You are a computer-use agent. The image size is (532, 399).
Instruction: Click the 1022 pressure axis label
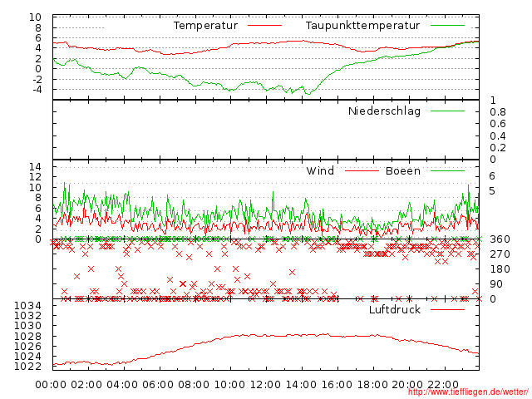pos(27,367)
